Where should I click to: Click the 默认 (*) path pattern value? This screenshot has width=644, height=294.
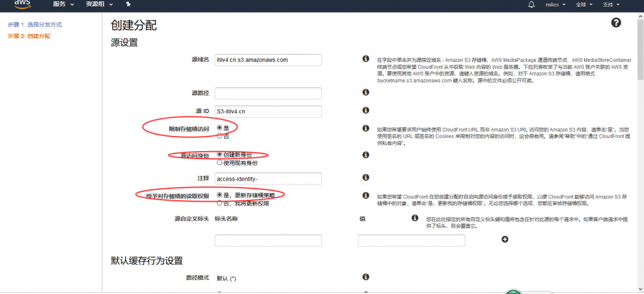click(226, 279)
